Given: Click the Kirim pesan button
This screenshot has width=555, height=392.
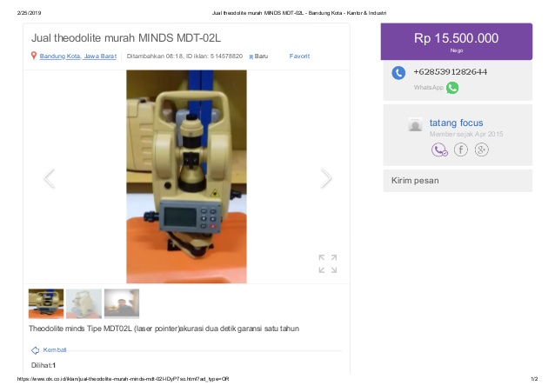Looking at the screenshot, I should [458, 181].
